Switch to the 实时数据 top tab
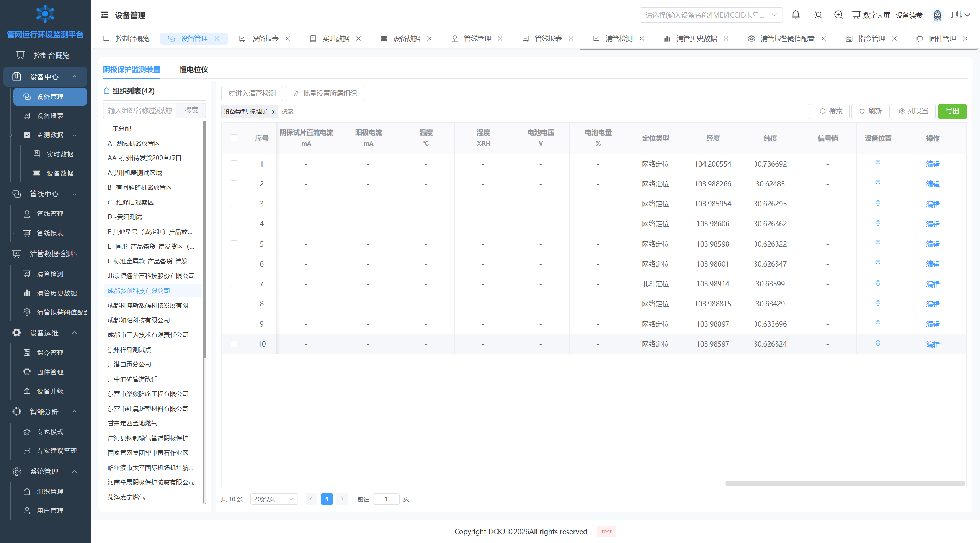 click(x=335, y=39)
